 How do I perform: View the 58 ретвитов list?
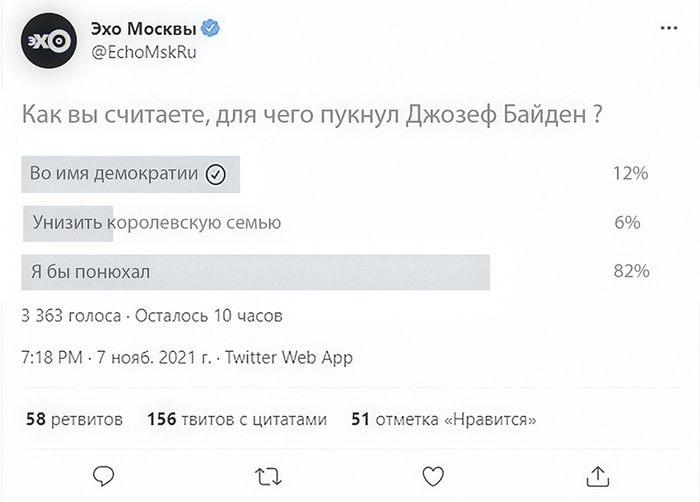(74, 420)
